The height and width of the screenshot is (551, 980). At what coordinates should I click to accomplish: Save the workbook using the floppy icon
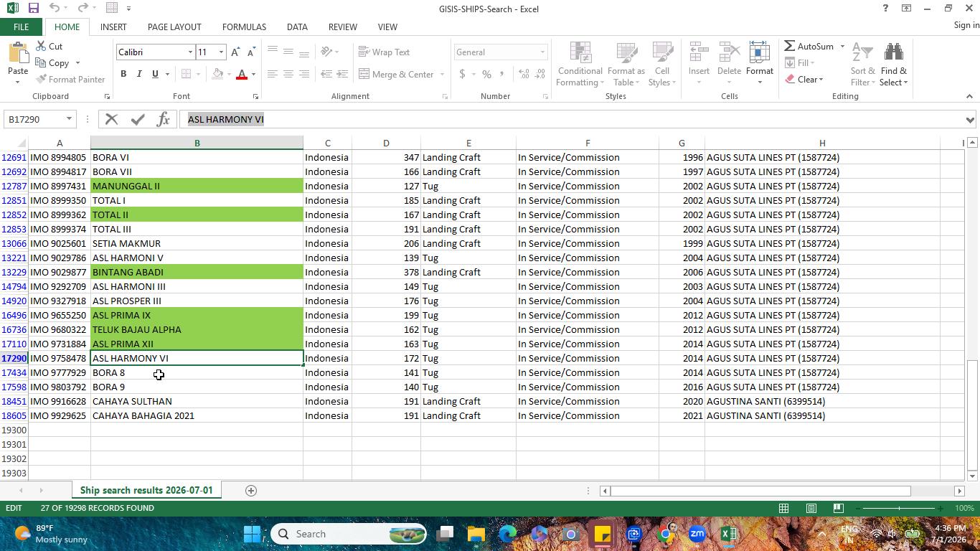[x=33, y=9]
